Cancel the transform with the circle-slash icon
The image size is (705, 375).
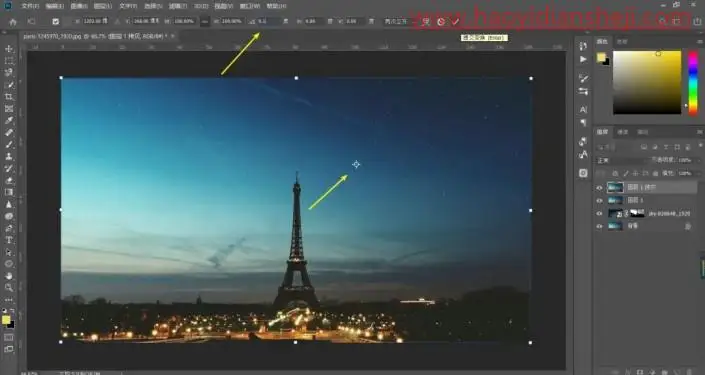click(x=441, y=21)
